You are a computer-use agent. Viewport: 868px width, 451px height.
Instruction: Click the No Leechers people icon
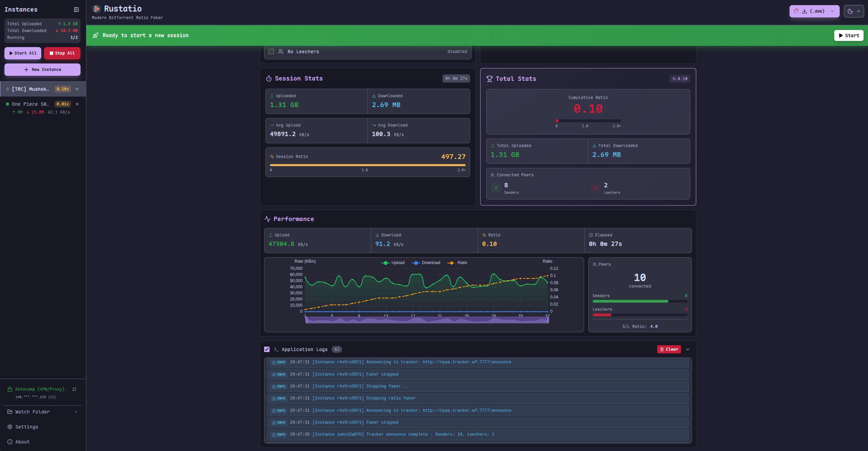281,52
